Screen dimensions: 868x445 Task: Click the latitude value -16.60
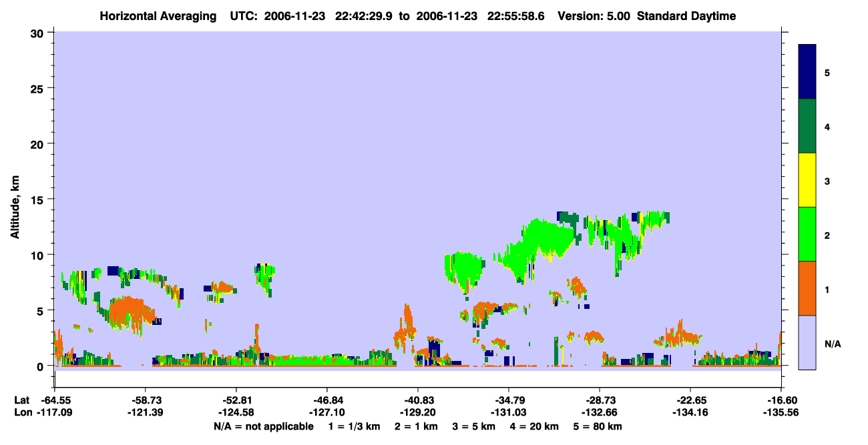tap(781, 400)
